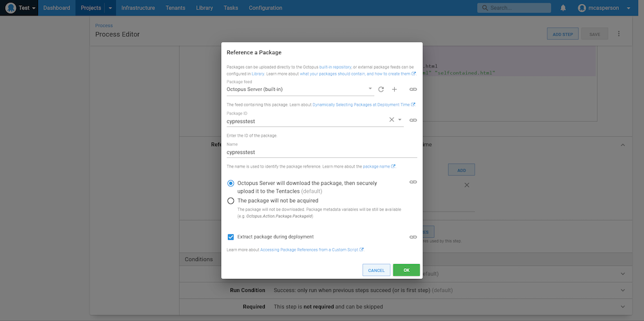
Task: Click the bind icon beside Package ID
Action: tap(413, 120)
